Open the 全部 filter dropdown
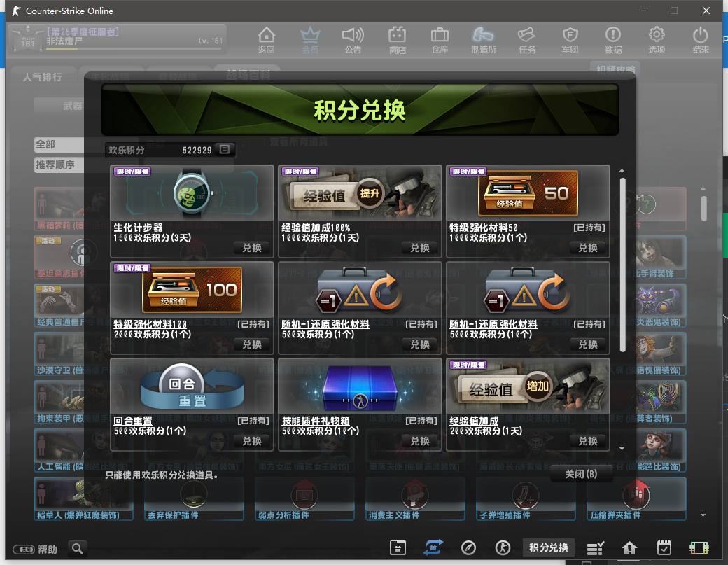The height and width of the screenshot is (565, 728). (x=59, y=144)
